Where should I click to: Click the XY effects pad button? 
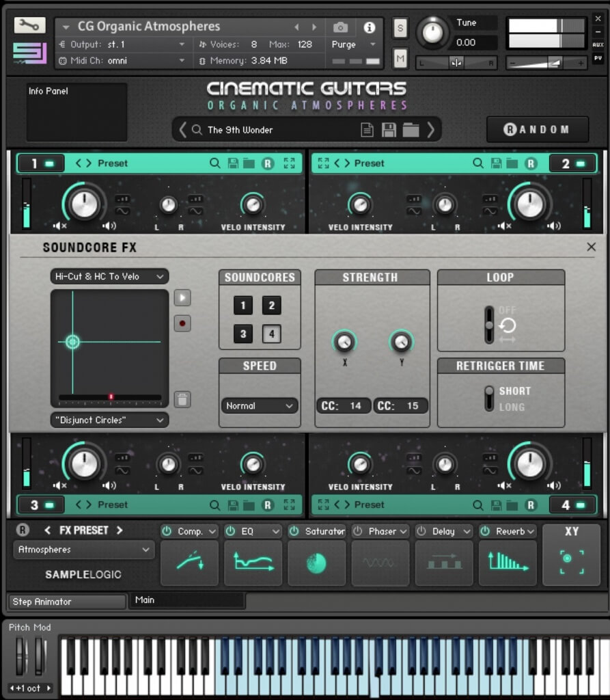(571, 555)
